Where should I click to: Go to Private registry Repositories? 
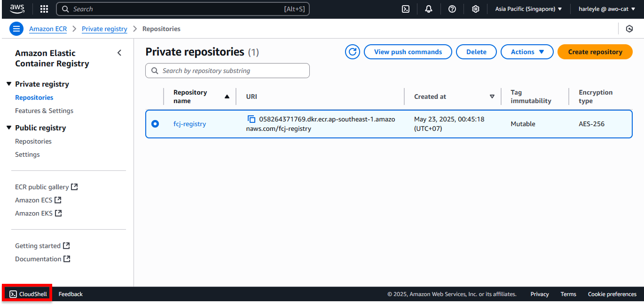(x=34, y=97)
